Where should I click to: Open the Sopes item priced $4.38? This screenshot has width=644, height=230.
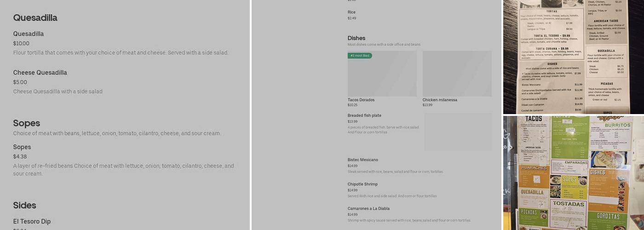[22, 147]
